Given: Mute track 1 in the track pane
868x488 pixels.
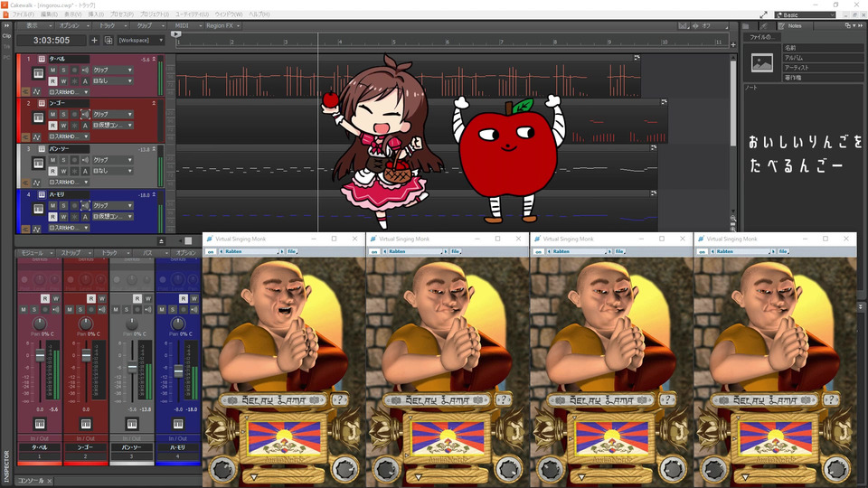Looking at the screenshot, I should click(x=52, y=70).
